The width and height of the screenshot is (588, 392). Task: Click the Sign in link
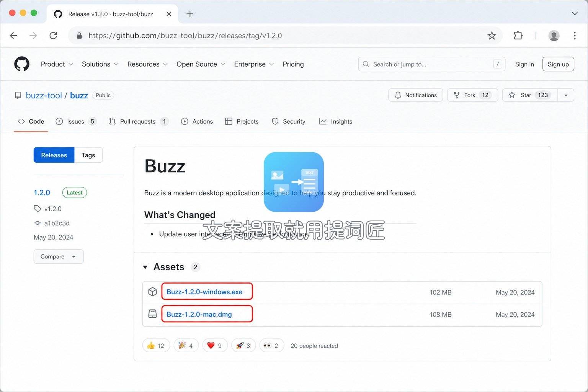pos(524,64)
